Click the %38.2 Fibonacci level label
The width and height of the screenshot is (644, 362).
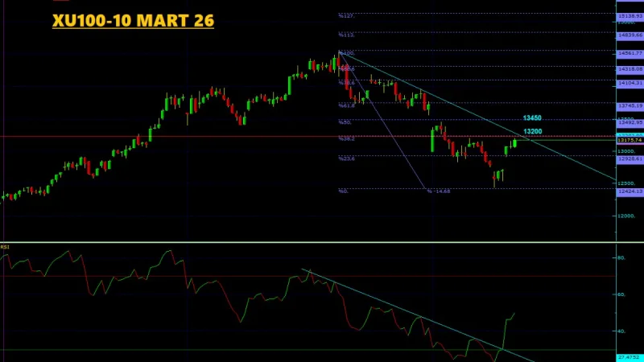click(x=347, y=138)
